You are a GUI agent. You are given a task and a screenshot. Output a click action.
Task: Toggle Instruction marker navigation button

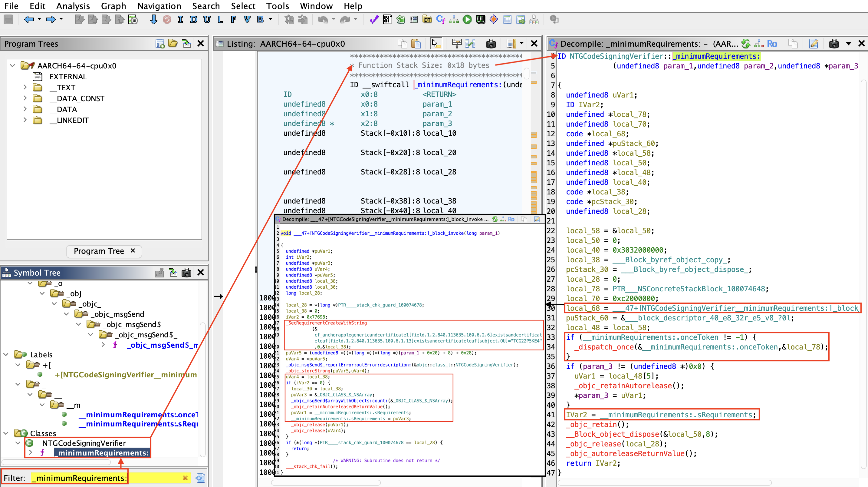[180, 20]
